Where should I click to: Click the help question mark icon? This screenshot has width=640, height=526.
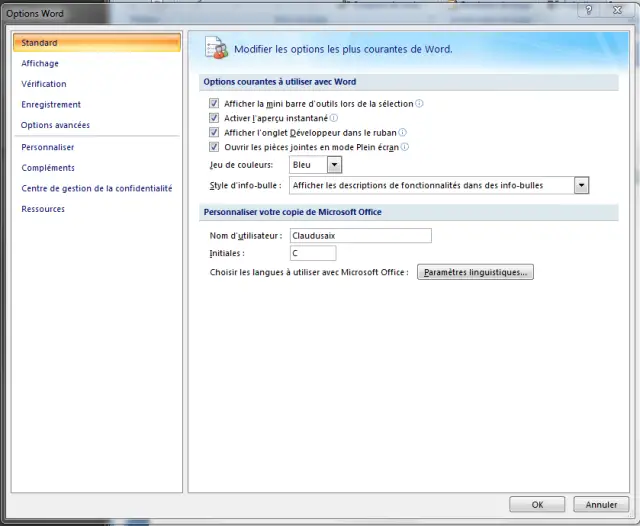589,10
